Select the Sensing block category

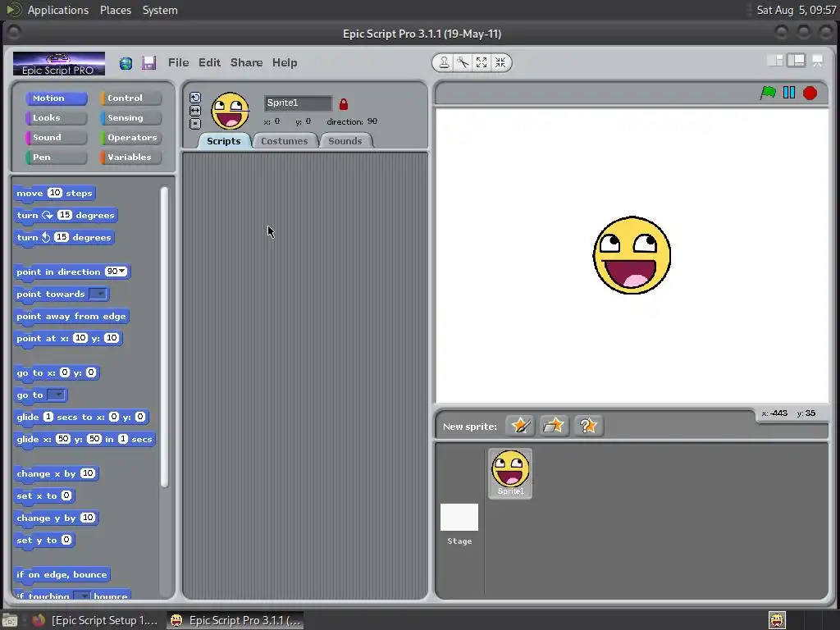point(130,118)
